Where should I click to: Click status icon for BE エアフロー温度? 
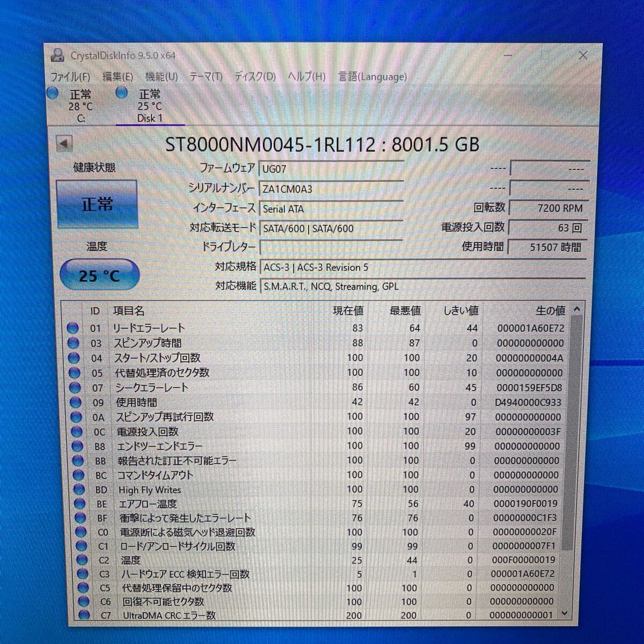[79, 503]
